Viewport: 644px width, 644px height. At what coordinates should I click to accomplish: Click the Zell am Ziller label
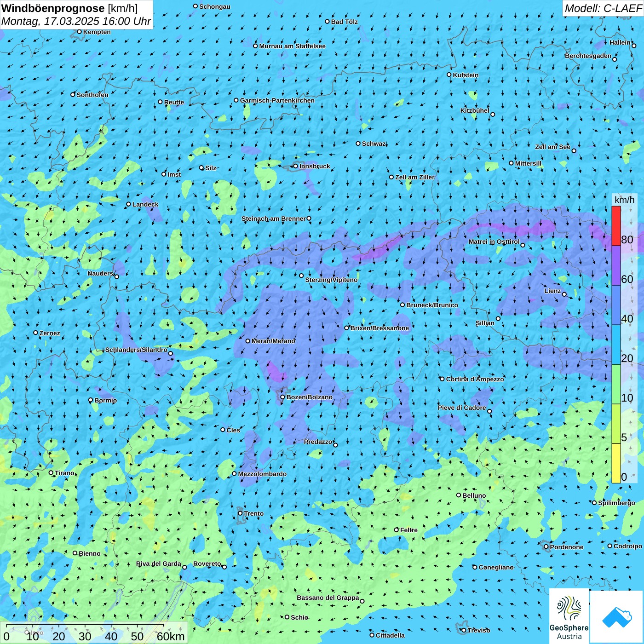coord(415,177)
